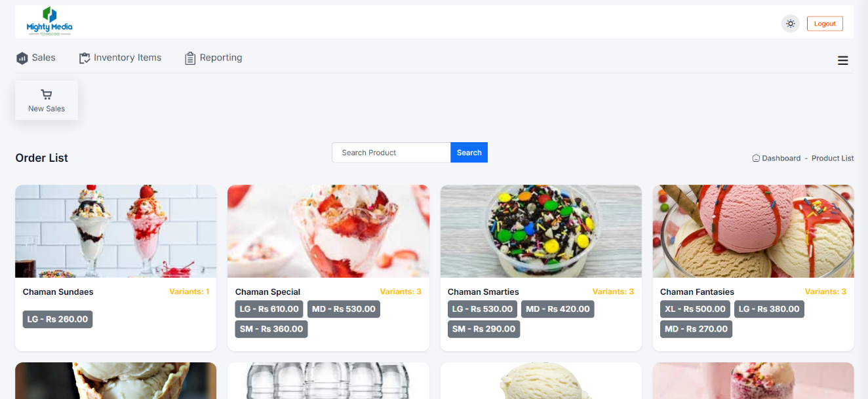Click the Chaman Fantasies product thumbnail
The width and height of the screenshot is (868, 399).
[753, 231]
